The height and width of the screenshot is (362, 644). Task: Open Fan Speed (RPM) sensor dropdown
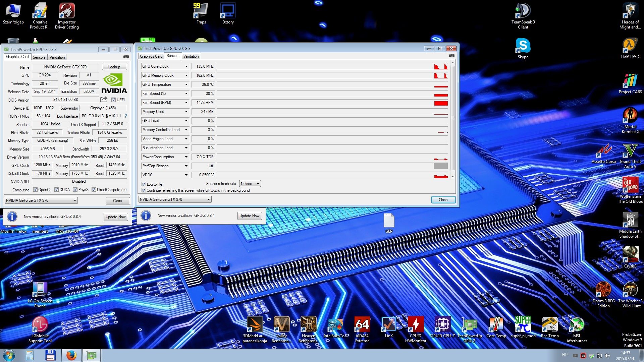point(186,103)
